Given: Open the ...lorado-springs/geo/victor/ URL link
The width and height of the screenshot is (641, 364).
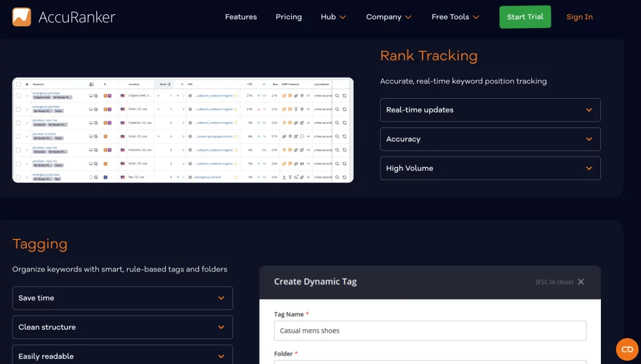Looking at the screenshot, I should 214,136.
